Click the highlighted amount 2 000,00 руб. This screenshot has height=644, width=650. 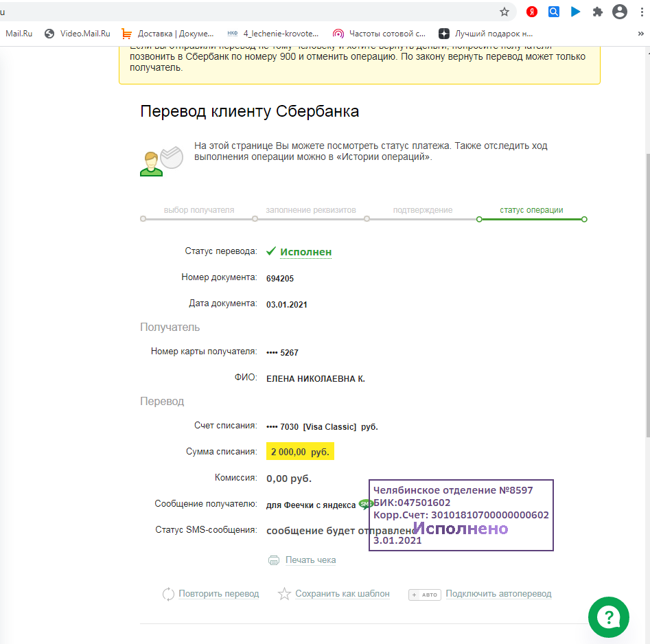300,452
